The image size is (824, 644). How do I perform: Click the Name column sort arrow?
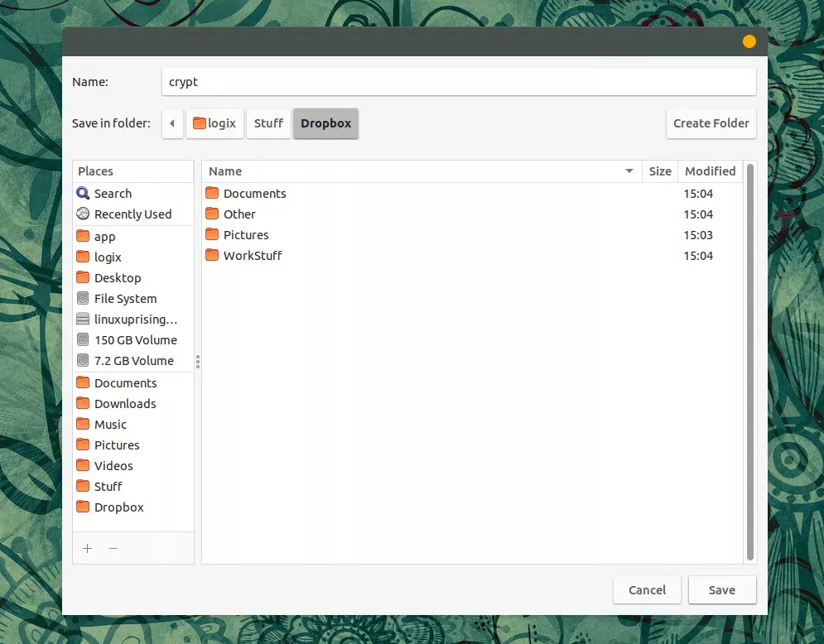pos(629,171)
